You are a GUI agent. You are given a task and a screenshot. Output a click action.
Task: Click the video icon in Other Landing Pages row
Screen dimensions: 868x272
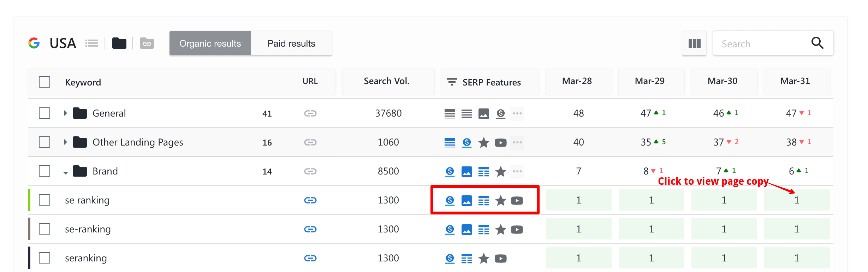click(500, 143)
